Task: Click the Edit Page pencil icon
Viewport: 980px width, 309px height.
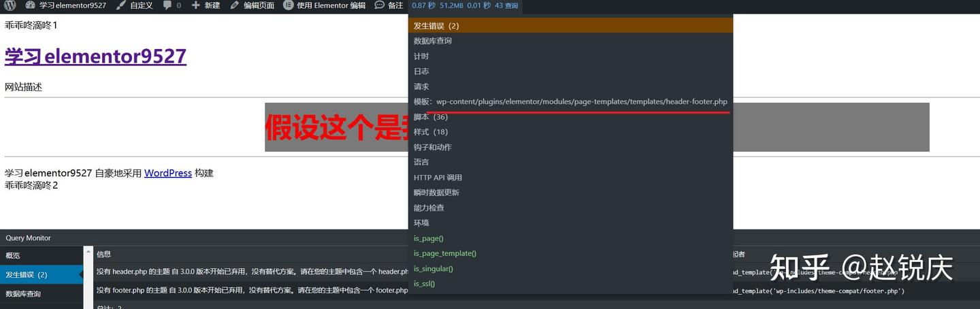Action: pos(235,5)
